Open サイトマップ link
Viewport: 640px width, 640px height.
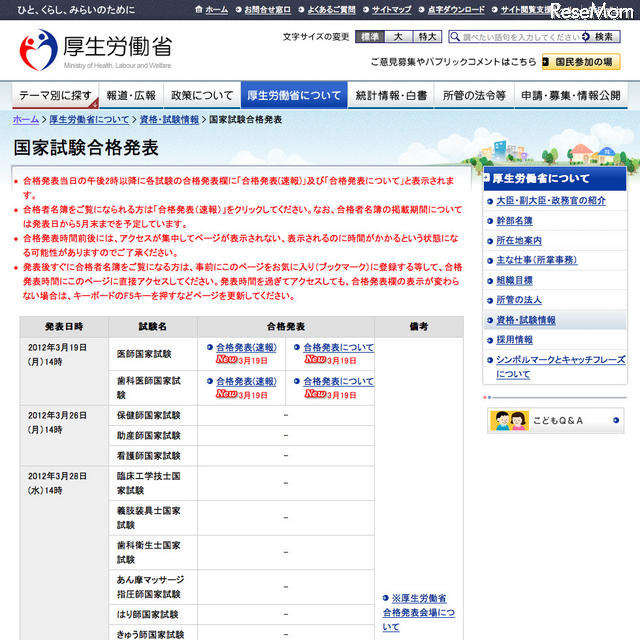[x=391, y=9]
